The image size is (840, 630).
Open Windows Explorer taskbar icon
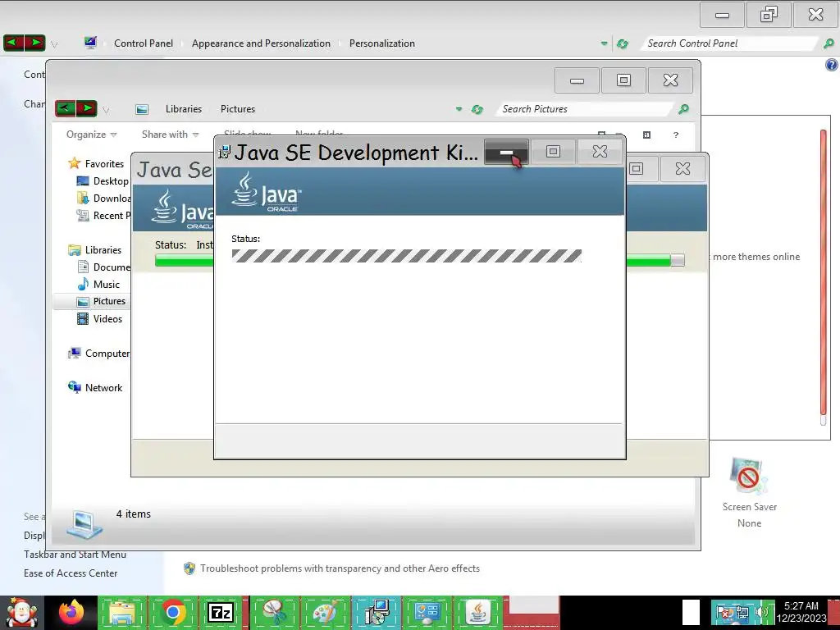coord(122,612)
